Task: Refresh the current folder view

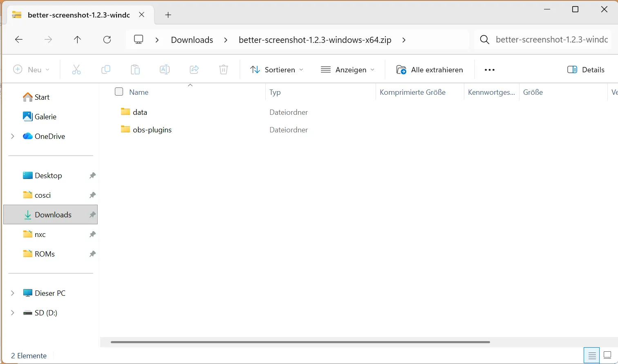Action: tap(107, 40)
